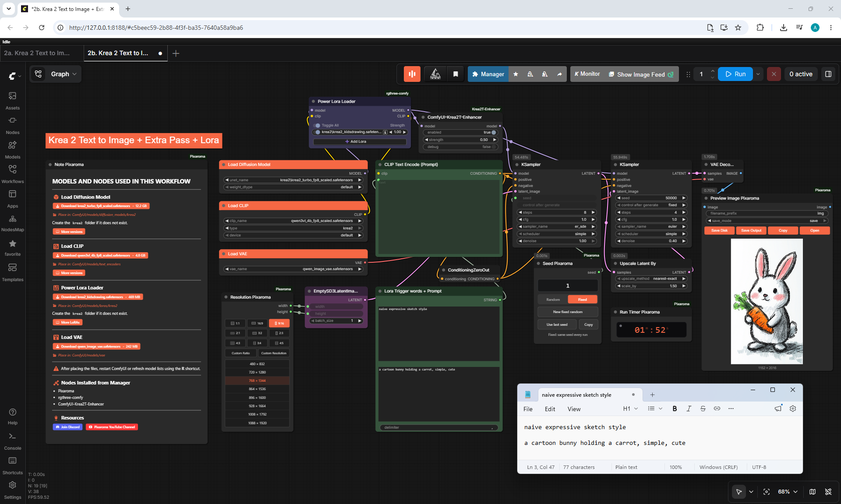Select the 9:16 aspect ratio
The width and height of the screenshot is (841, 504).
[x=279, y=323]
